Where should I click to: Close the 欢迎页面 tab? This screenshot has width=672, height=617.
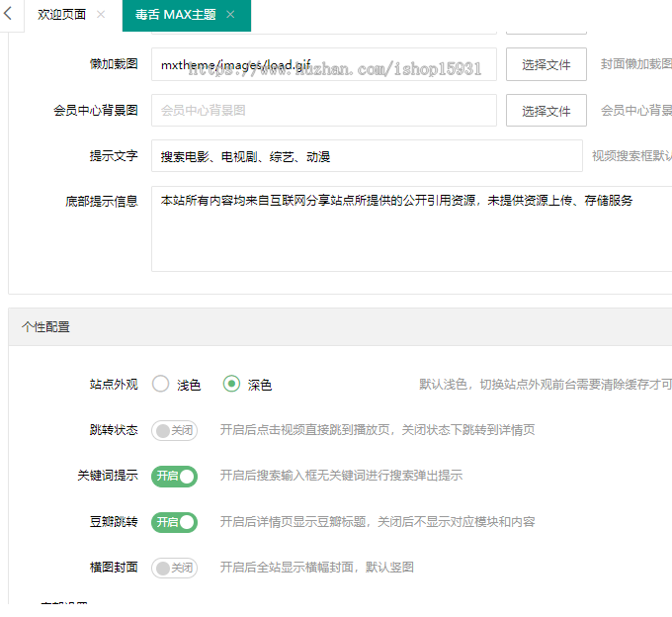click(101, 15)
